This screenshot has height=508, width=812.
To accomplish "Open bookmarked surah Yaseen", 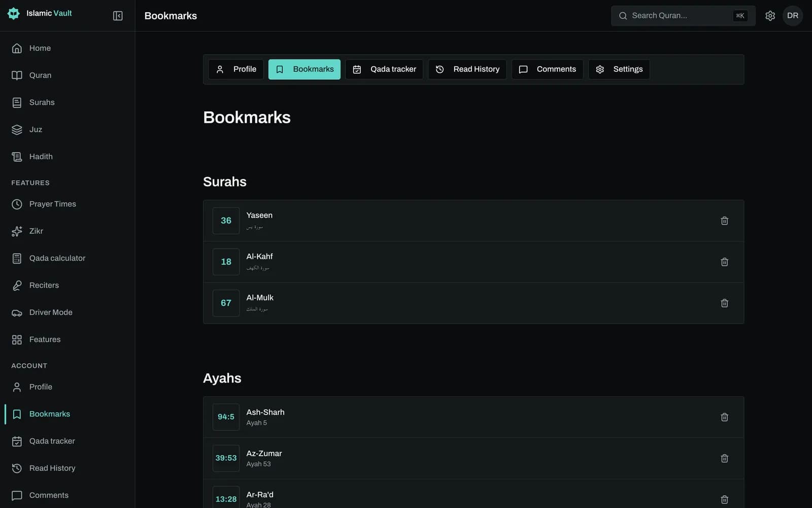I will click(x=473, y=220).
